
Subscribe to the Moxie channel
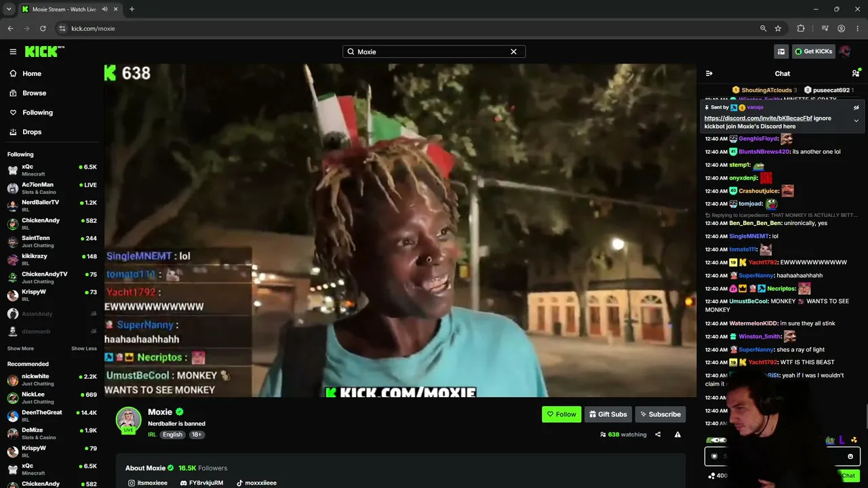[x=660, y=414]
